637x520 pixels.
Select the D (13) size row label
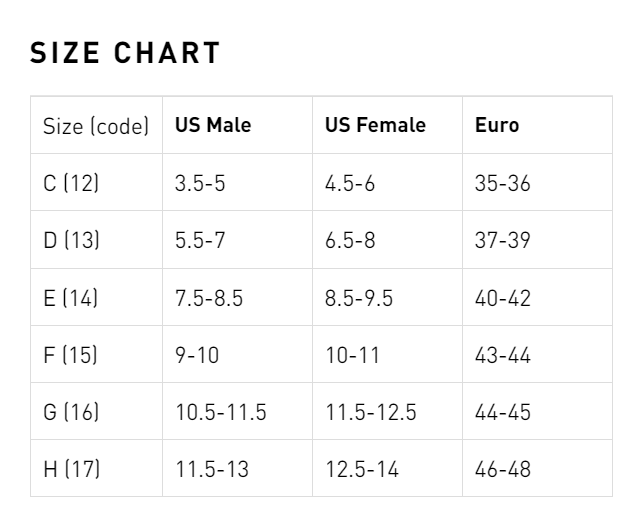click(x=71, y=240)
